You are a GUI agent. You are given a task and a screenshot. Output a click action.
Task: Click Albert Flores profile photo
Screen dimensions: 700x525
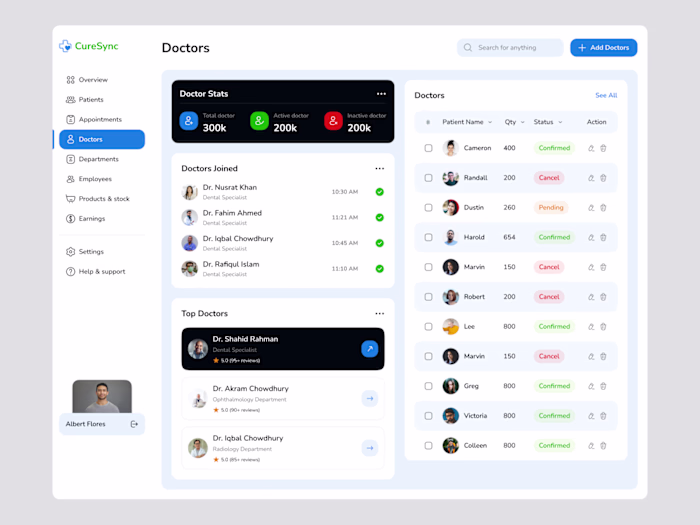pos(102,396)
